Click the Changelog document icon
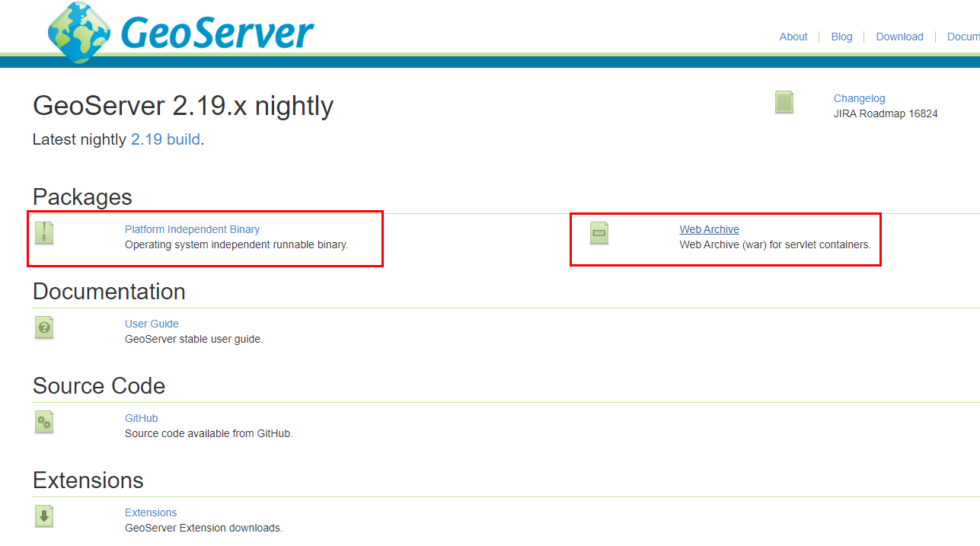 [x=784, y=102]
